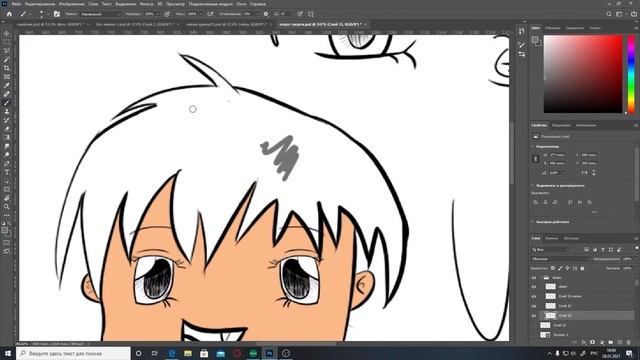Expand the layer filter kind dropdown
The height and width of the screenshot is (360, 640).
tap(551, 249)
